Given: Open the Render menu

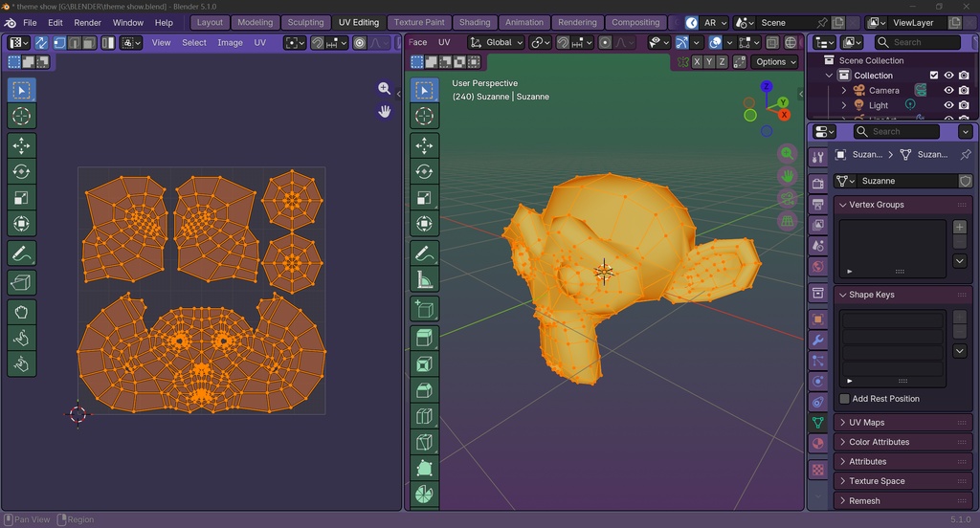Looking at the screenshot, I should click(x=87, y=23).
